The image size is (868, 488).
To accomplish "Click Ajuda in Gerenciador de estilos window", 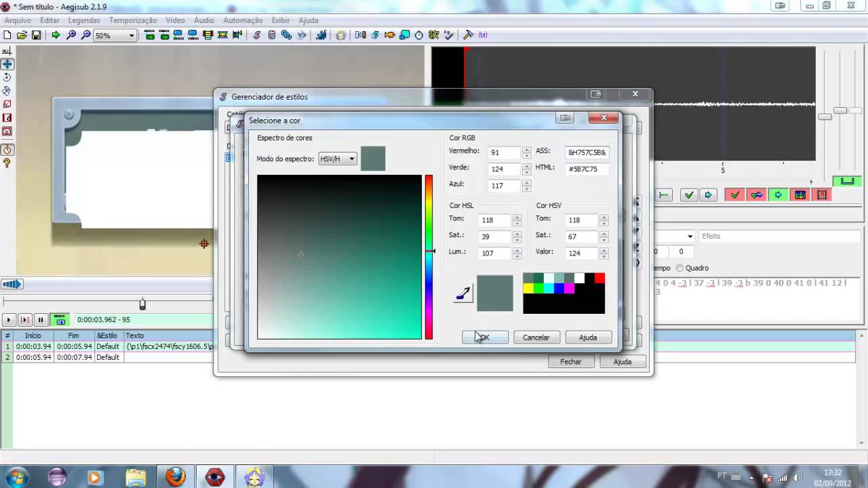I will point(623,361).
